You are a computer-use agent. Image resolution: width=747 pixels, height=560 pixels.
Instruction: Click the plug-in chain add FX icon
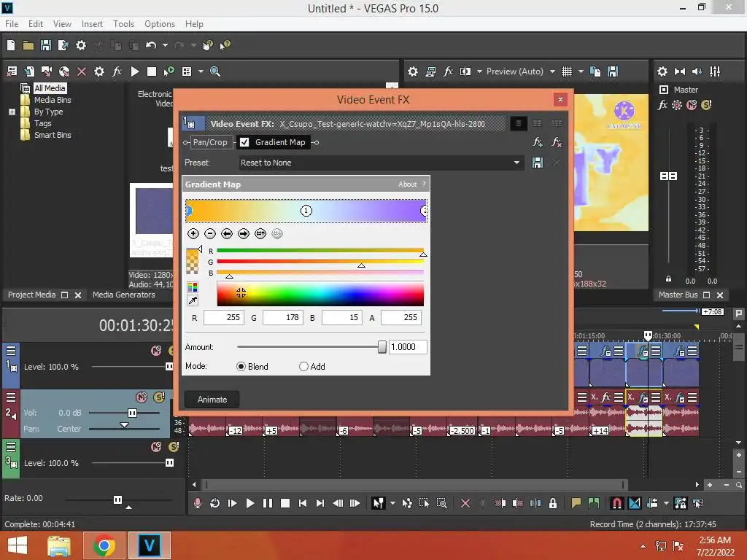click(538, 142)
